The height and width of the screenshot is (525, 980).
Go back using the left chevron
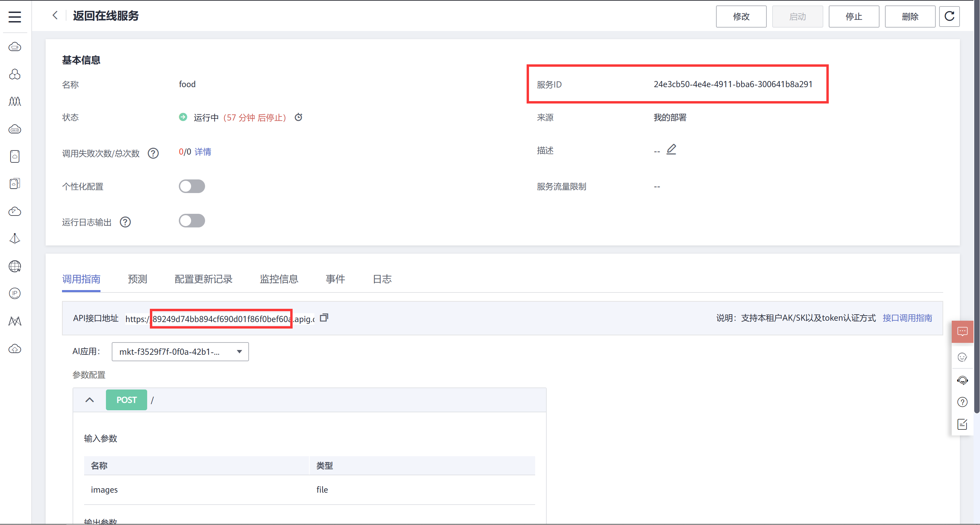point(55,16)
